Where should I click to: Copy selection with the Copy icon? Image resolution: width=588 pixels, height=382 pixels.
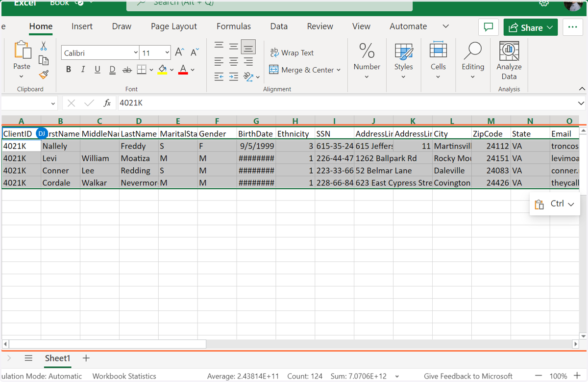click(44, 60)
